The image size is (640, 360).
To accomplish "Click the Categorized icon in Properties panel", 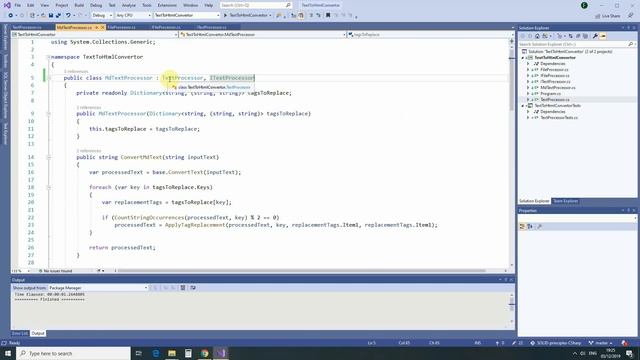I will [522, 227].
